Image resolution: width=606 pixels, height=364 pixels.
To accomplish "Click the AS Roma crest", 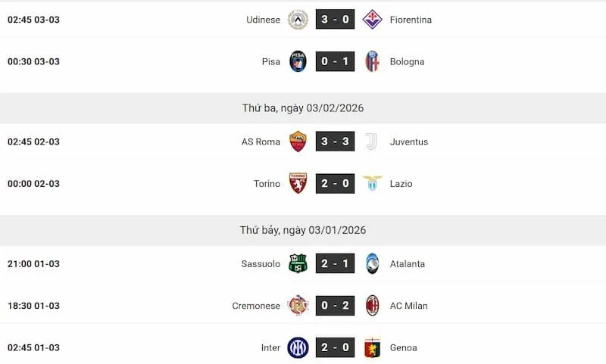I will 298,142.
